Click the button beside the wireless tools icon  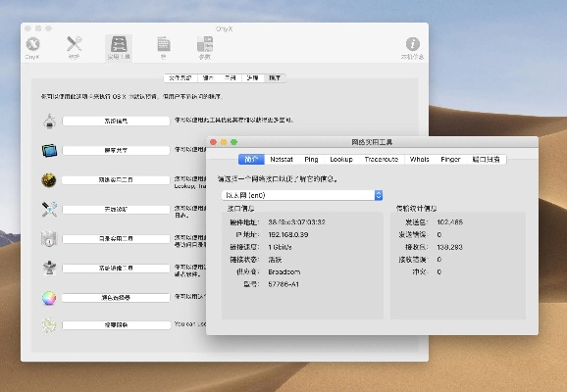(x=116, y=209)
